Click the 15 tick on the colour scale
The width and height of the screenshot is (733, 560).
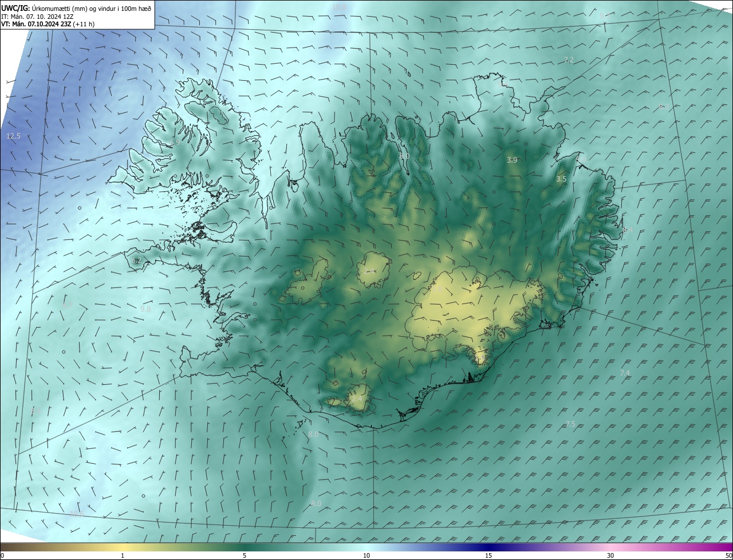(488, 555)
